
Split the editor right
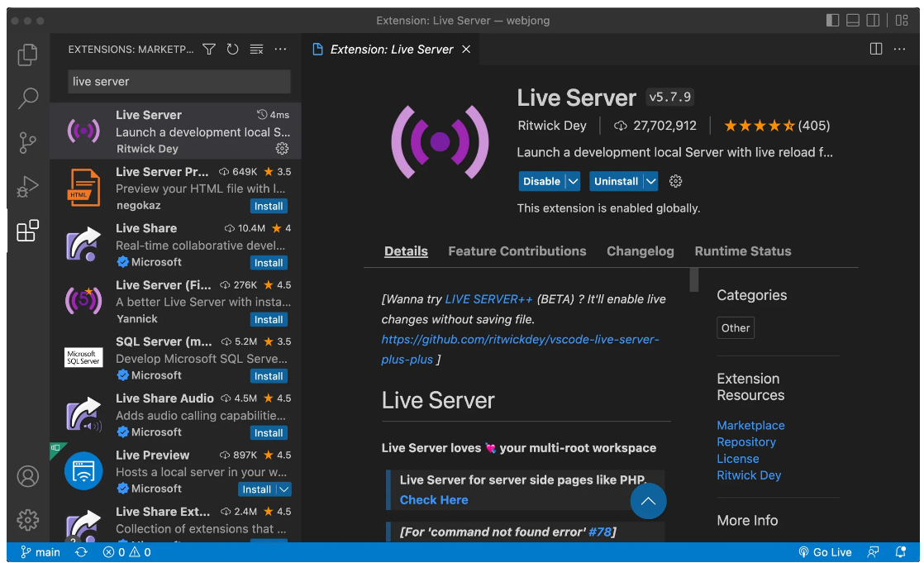click(876, 49)
